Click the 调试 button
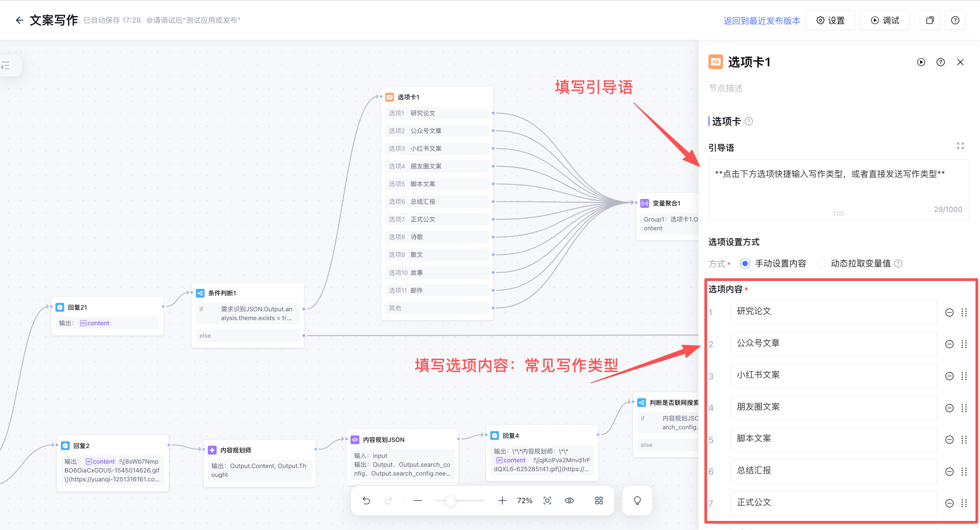 coord(885,20)
